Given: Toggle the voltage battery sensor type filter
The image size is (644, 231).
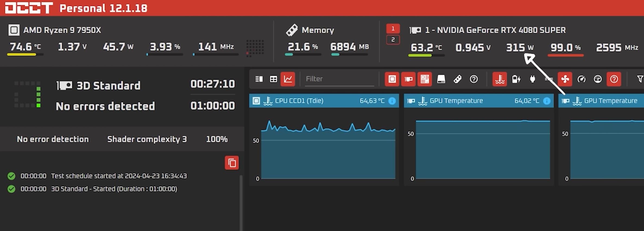Looking at the screenshot, I should 516,79.
